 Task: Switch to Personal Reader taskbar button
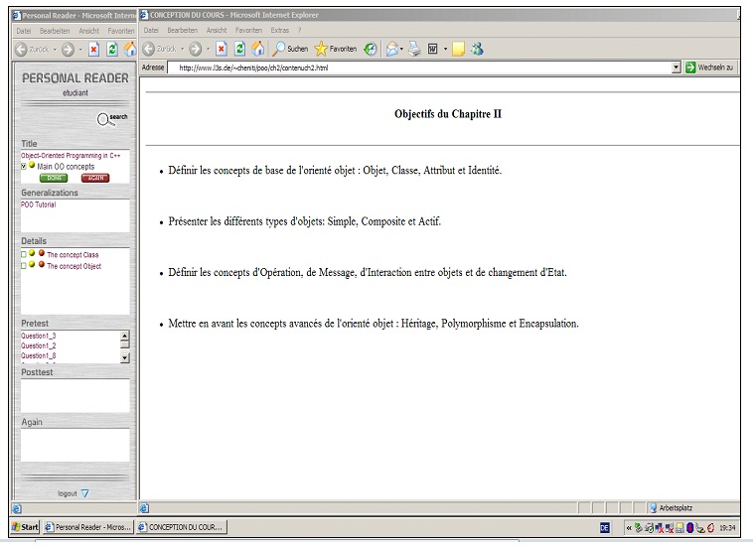pos(87,527)
